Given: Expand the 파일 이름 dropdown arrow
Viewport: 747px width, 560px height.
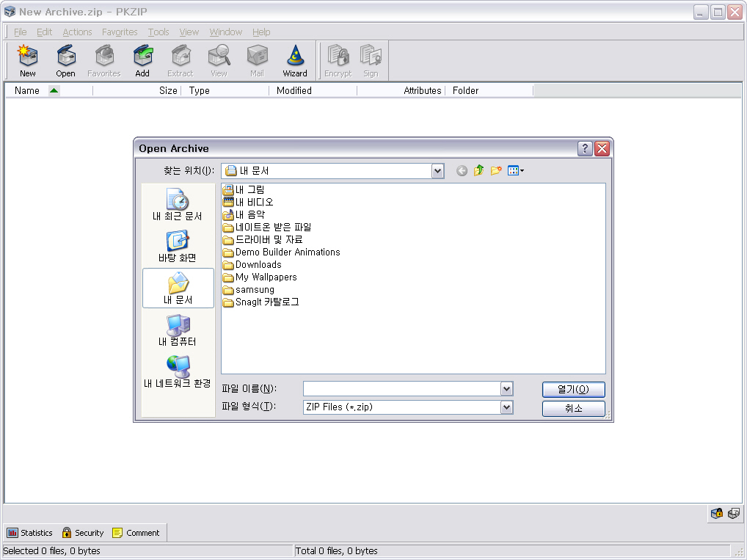Looking at the screenshot, I should 506,389.
